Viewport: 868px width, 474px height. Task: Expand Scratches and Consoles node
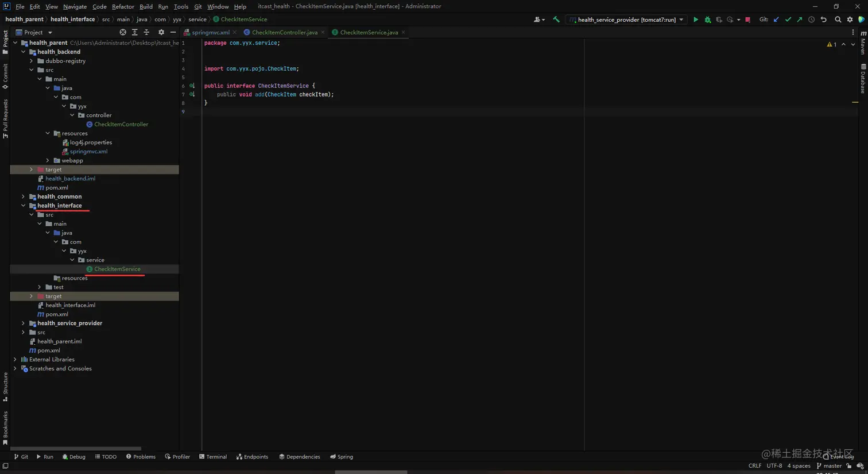pos(15,369)
